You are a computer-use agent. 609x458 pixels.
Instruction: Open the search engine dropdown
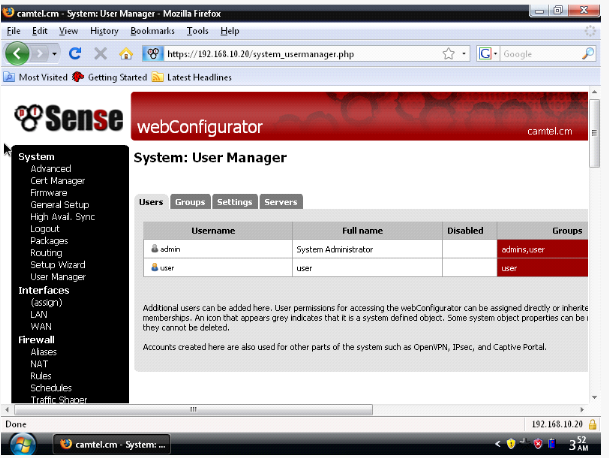click(495, 54)
